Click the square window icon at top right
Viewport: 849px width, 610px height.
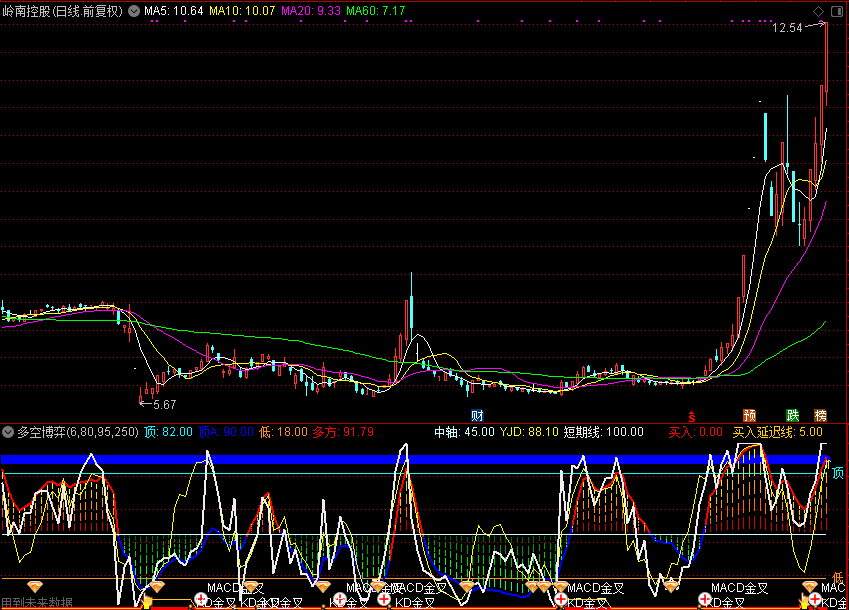point(837,11)
